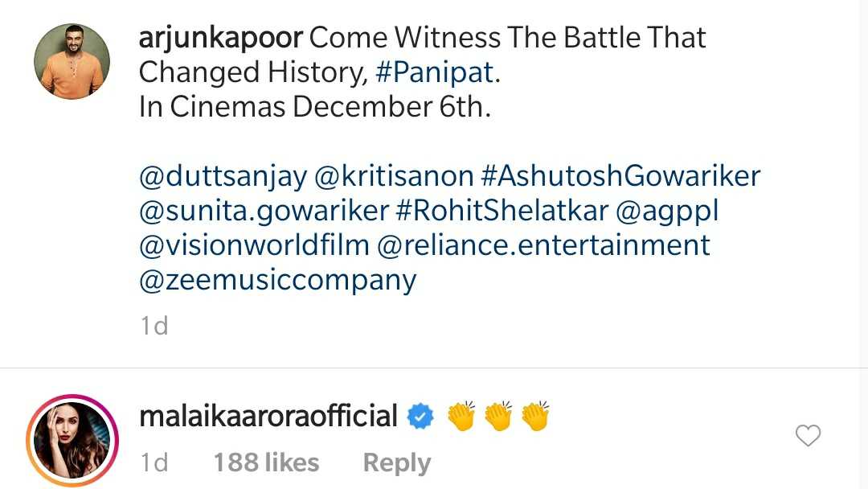Open the #RohitShelatkar hashtag
The height and width of the screenshot is (489, 868).
502,211
